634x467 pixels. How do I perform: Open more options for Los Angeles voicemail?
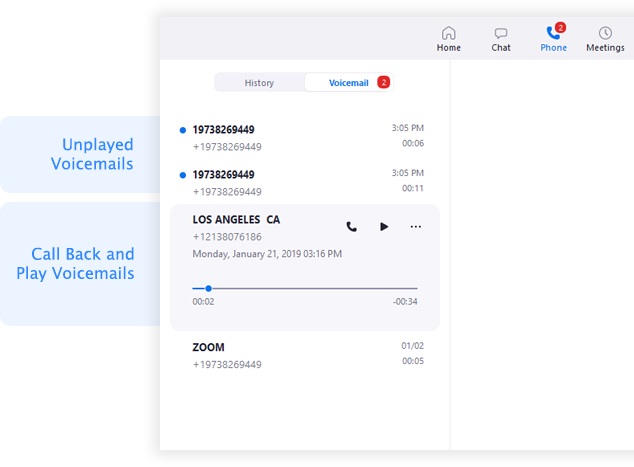click(416, 227)
